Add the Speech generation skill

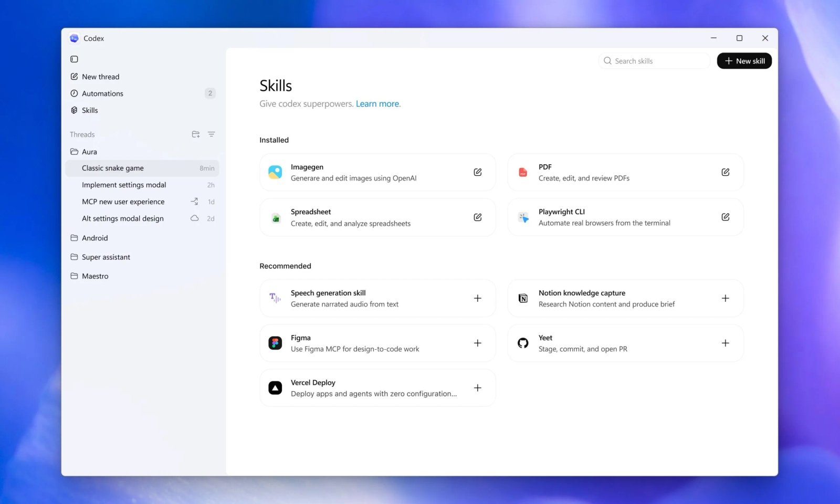477,298
